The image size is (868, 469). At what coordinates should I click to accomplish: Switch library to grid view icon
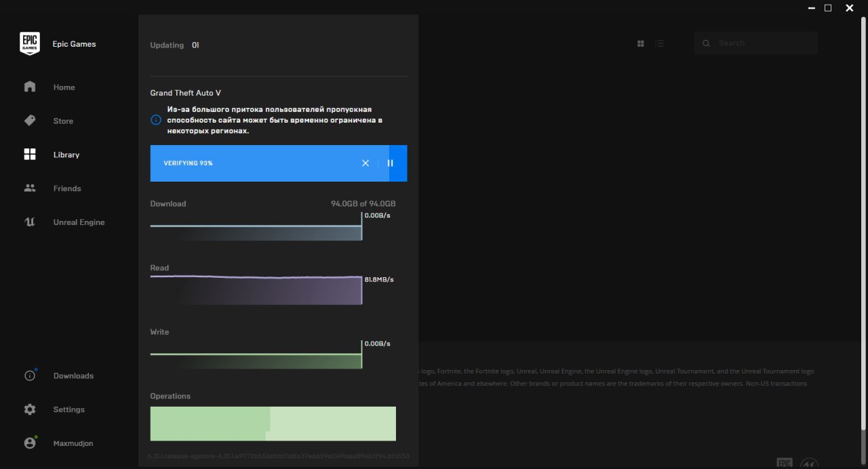click(641, 43)
